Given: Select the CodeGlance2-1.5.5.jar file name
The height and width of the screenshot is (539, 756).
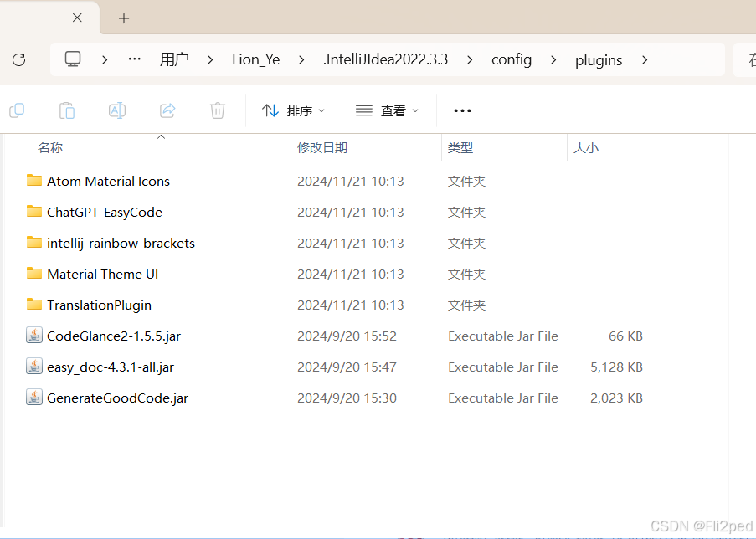Looking at the screenshot, I should (113, 336).
